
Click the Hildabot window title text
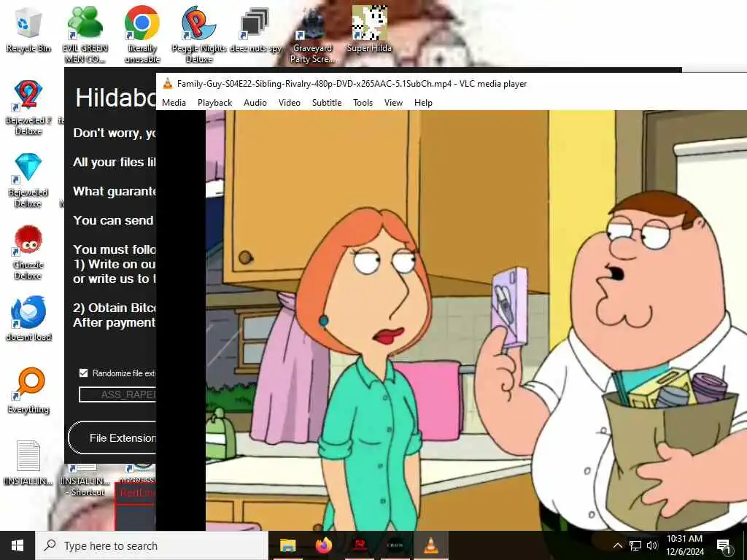pyautogui.click(x=115, y=98)
